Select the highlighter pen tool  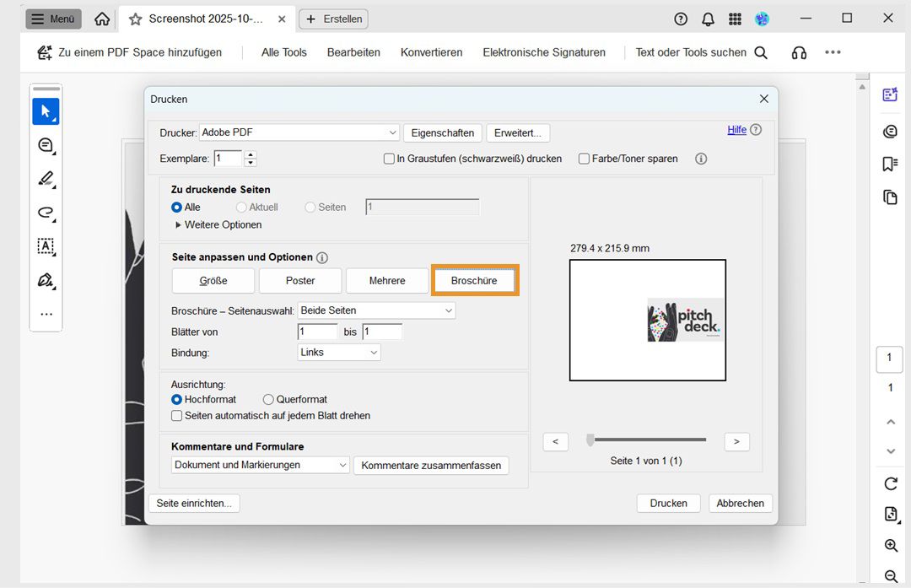tap(46, 178)
